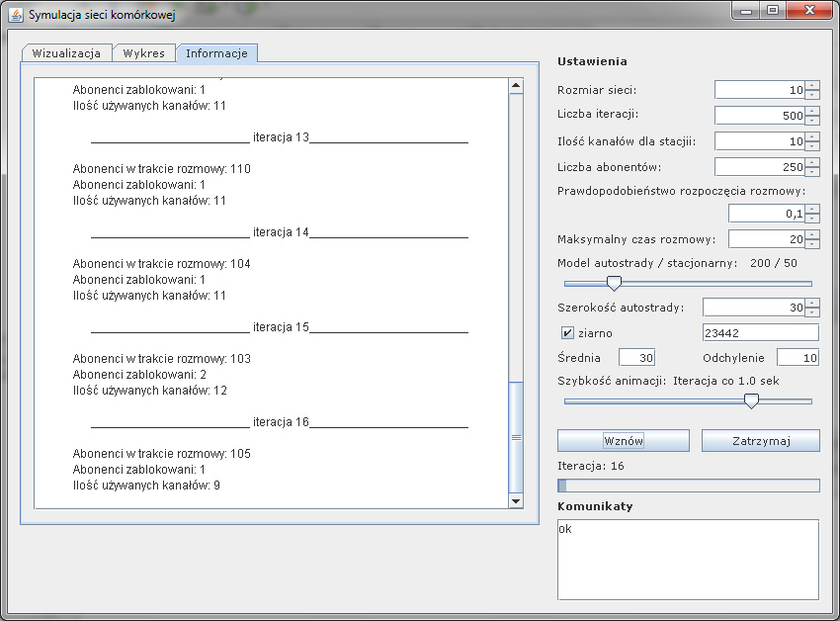Click the Średnia value field
Image resolution: width=840 pixels, height=621 pixels.
tap(636, 358)
